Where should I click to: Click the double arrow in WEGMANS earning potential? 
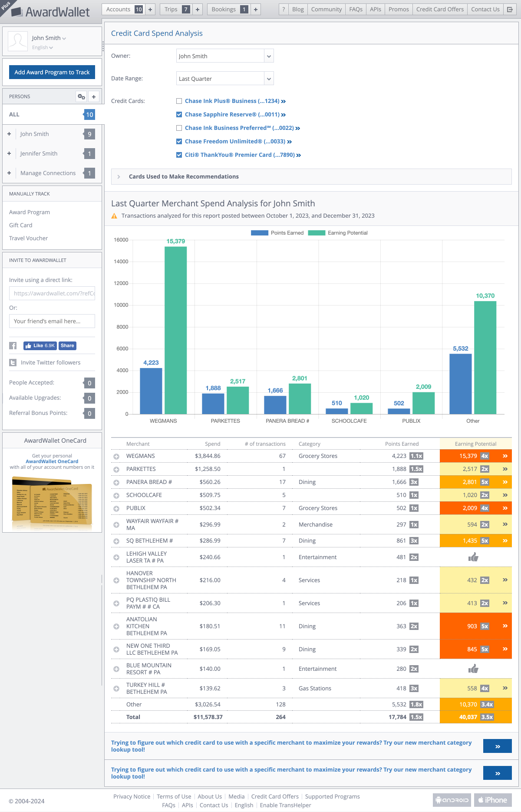click(505, 456)
